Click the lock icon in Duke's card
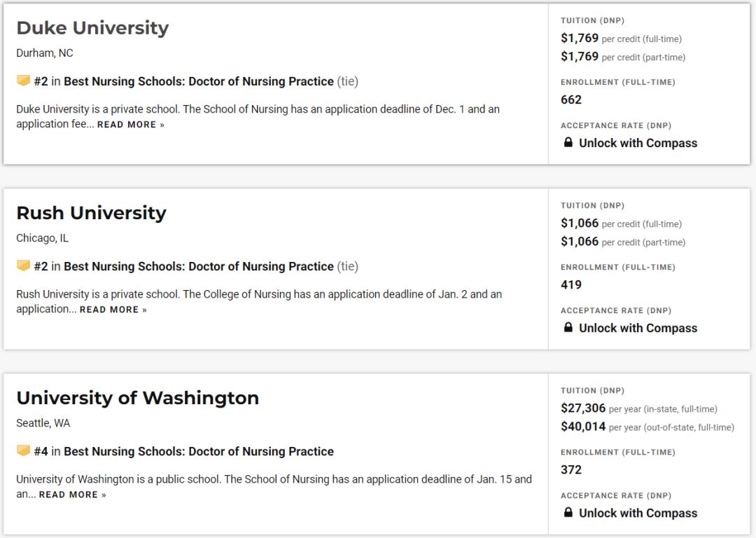 (x=568, y=142)
